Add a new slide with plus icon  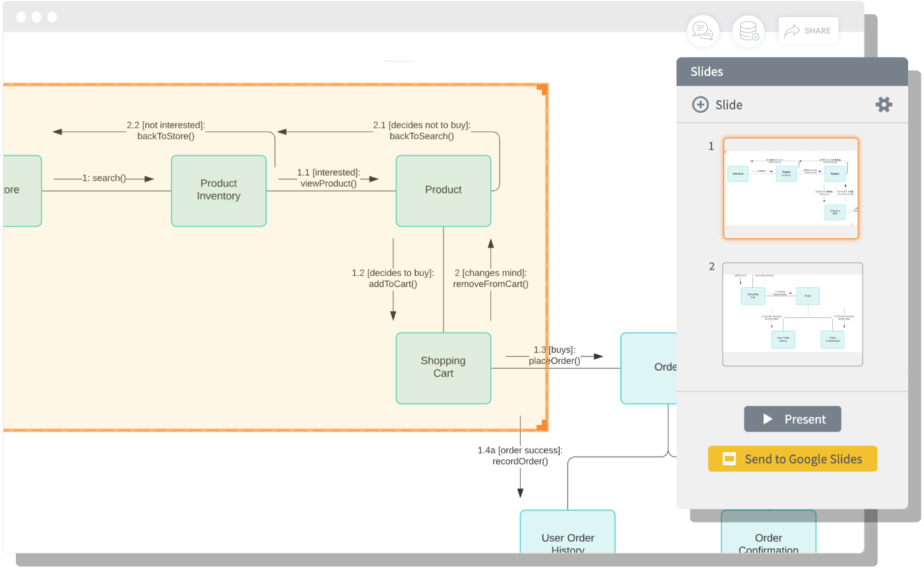(700, 104)
